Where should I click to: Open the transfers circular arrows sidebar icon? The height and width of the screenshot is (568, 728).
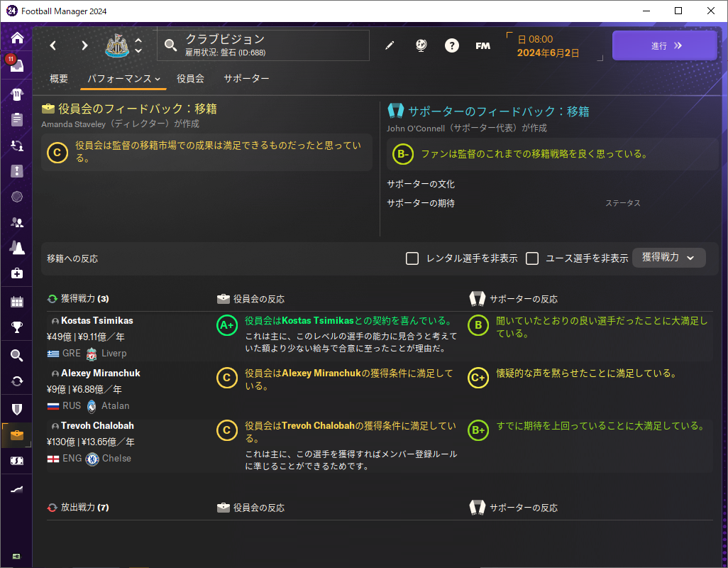pyautogui.click(x=17, y=381)
